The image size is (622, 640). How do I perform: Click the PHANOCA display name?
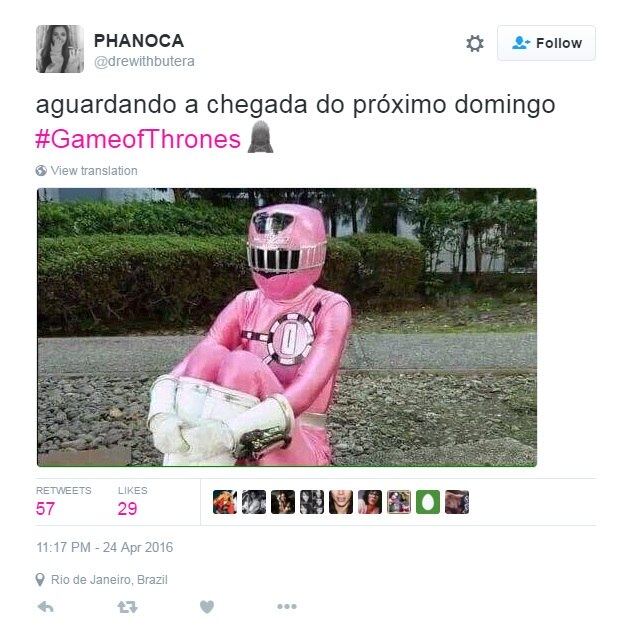(x=139, y=40)
